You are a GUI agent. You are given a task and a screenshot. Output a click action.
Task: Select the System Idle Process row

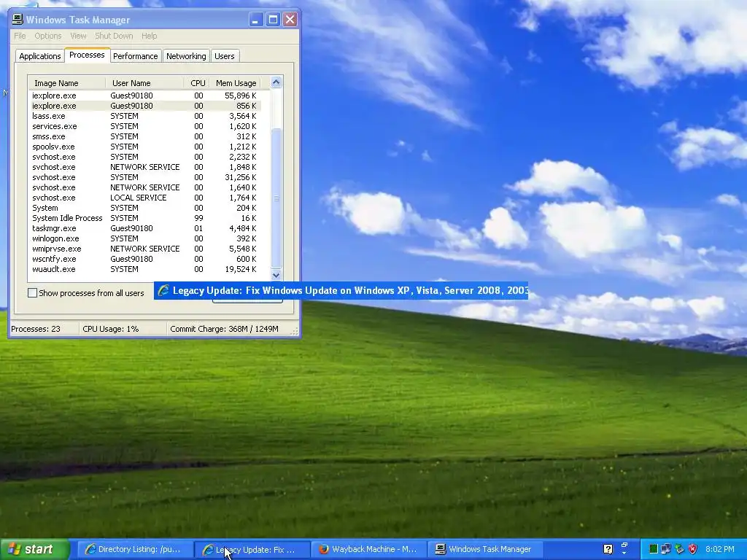tap(144, 218)
